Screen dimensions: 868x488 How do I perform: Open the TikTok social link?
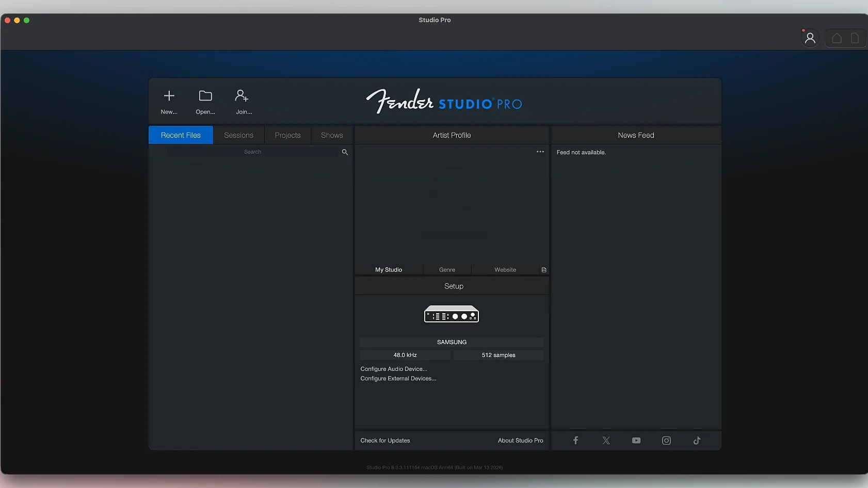697,441
